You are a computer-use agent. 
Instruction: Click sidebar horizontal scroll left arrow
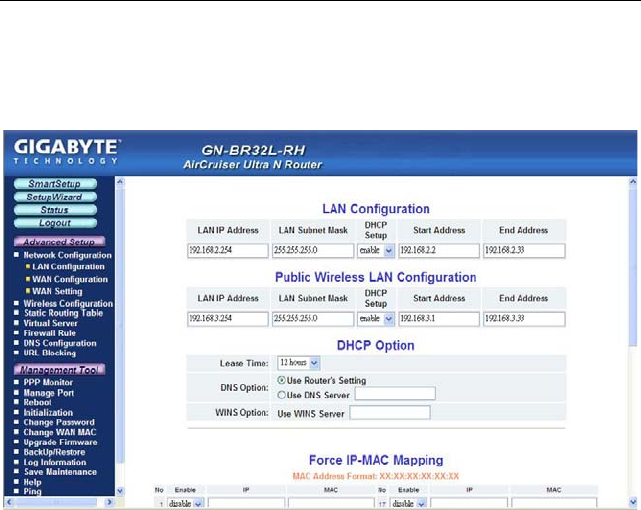tap(9, 502)
